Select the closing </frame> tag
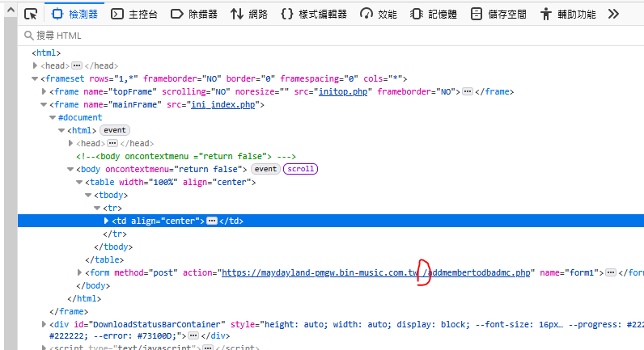Screen dimensions: 644x350 click(69, 311)
